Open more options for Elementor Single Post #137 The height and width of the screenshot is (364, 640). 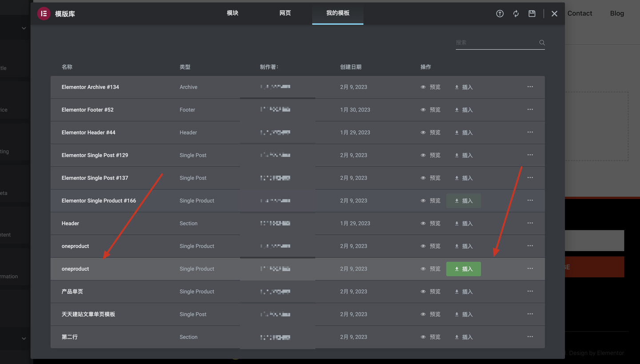[x=530, y=177]
